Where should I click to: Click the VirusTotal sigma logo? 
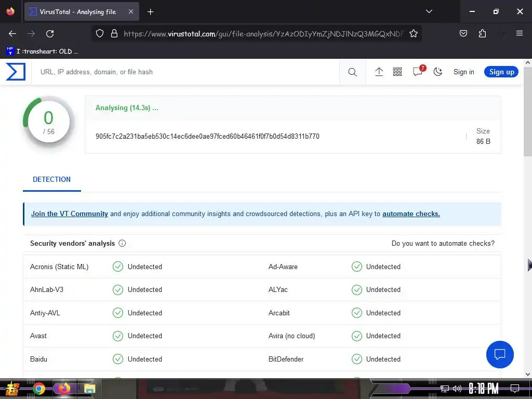16,72
